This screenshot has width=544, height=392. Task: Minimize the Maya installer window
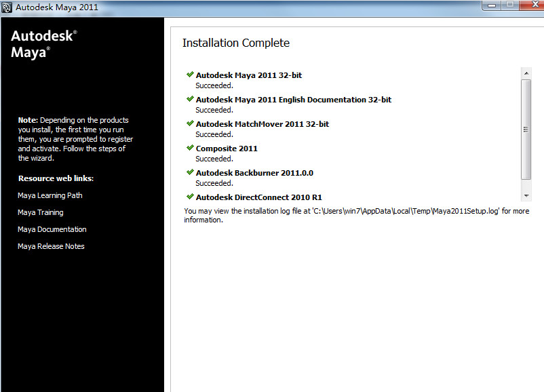tap(492, 5)
